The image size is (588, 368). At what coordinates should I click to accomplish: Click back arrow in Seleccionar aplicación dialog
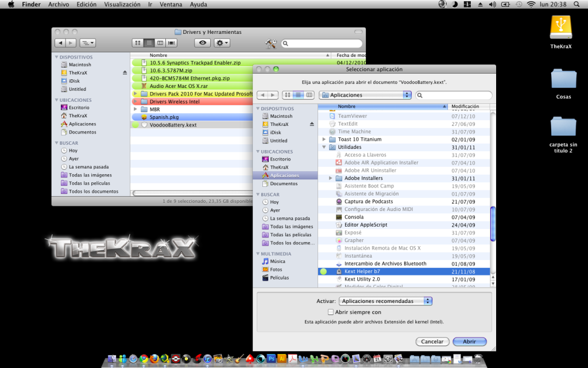262,95
